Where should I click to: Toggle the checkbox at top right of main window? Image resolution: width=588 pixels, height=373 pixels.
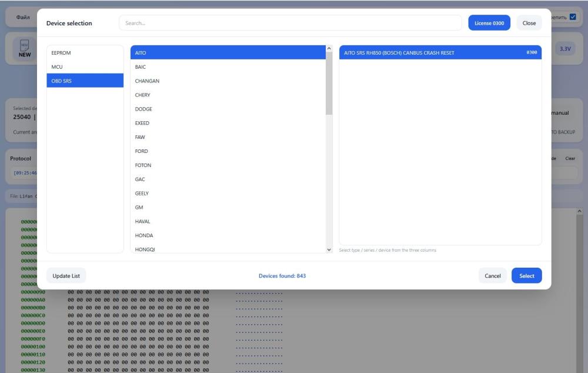573,17
